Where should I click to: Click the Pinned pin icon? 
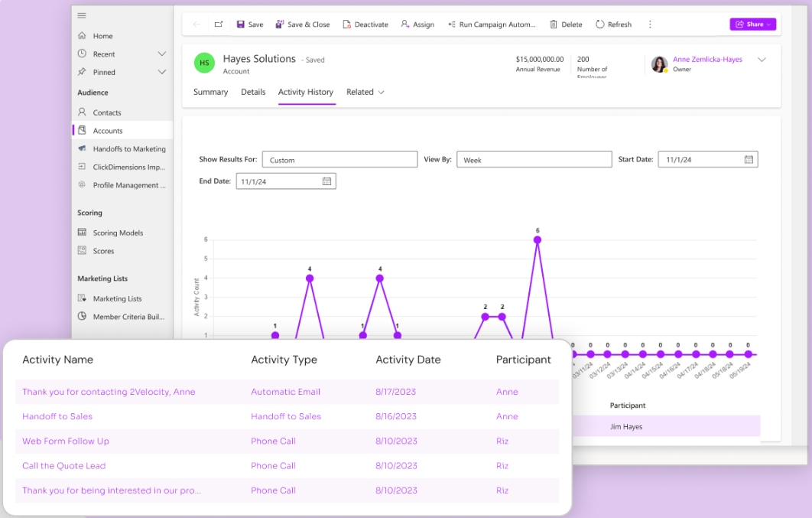[82, 72]
